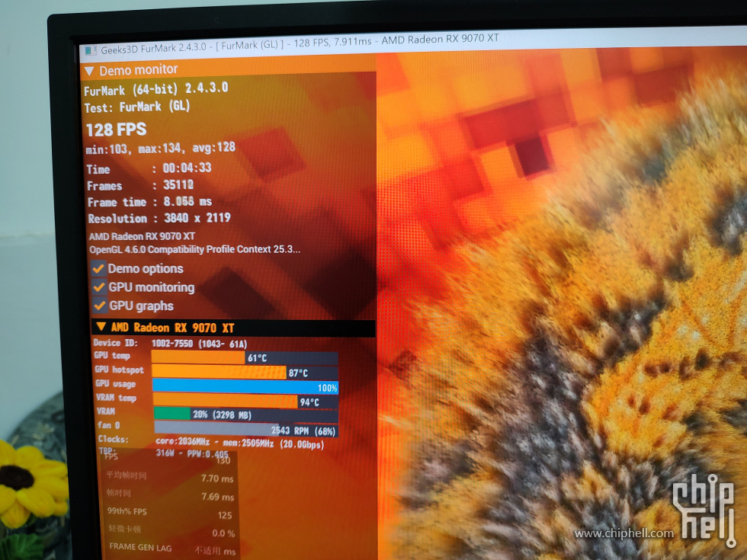Click the large "128 FPS" readout
Viewport: 747px width, 560px height.
click(x=116, y=130)
